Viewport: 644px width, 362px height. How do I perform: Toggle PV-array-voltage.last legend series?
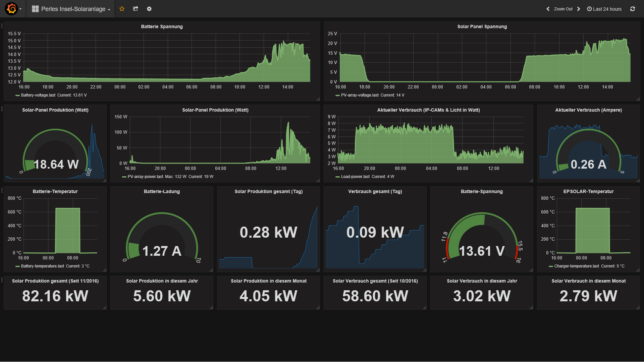point(360,95)
